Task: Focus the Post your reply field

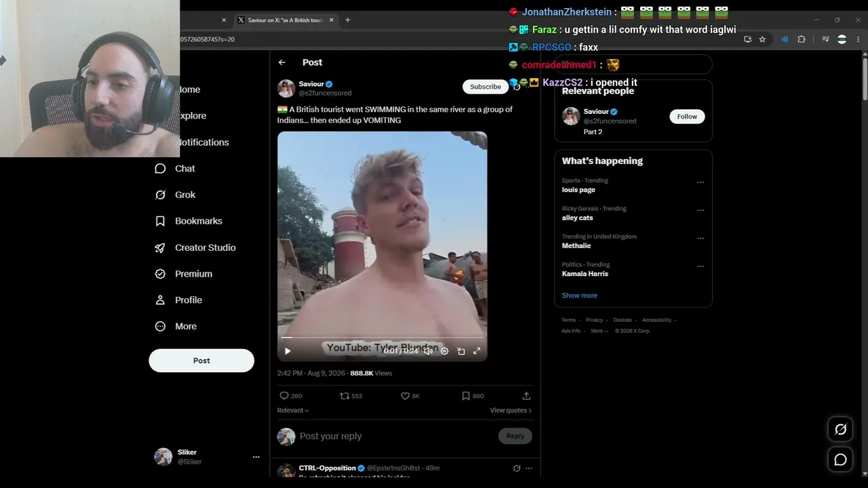Action: tap(396, 436)
